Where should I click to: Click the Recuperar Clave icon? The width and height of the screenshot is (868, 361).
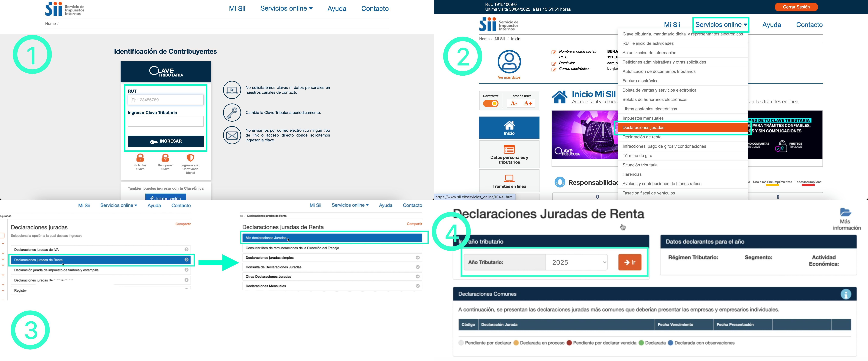click(165, 158)
